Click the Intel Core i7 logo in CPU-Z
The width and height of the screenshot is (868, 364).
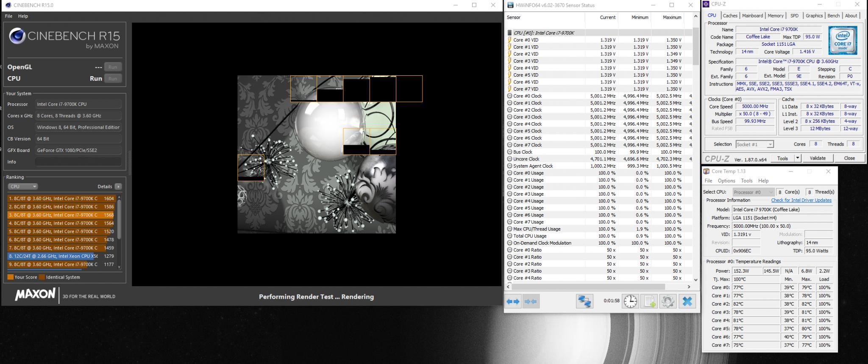click(843, 40)
